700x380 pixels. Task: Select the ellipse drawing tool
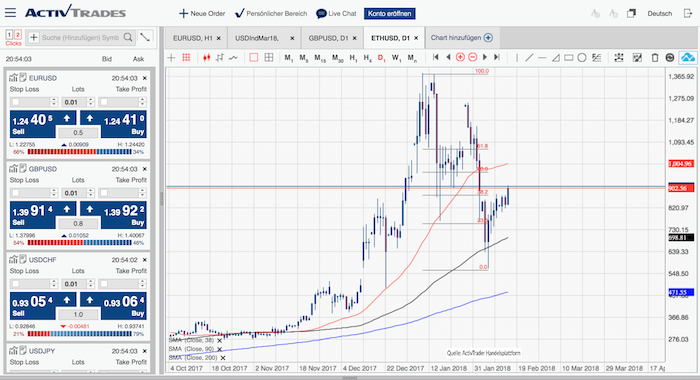[x=582, y=58]
